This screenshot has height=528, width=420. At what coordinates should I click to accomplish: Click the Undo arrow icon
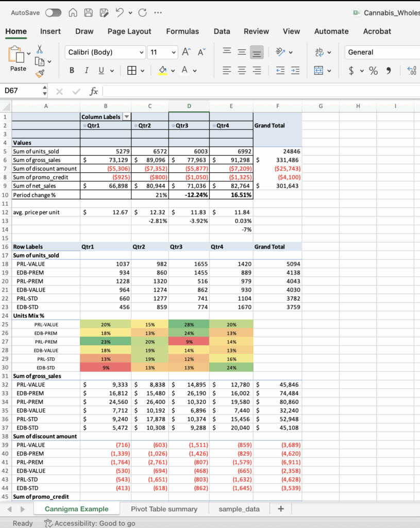[120, 12]
